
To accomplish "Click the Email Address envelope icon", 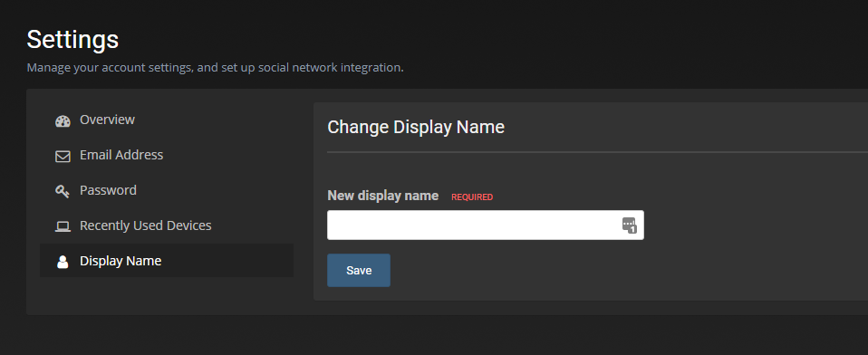I will pyautogui.click(x=63, y=157).
